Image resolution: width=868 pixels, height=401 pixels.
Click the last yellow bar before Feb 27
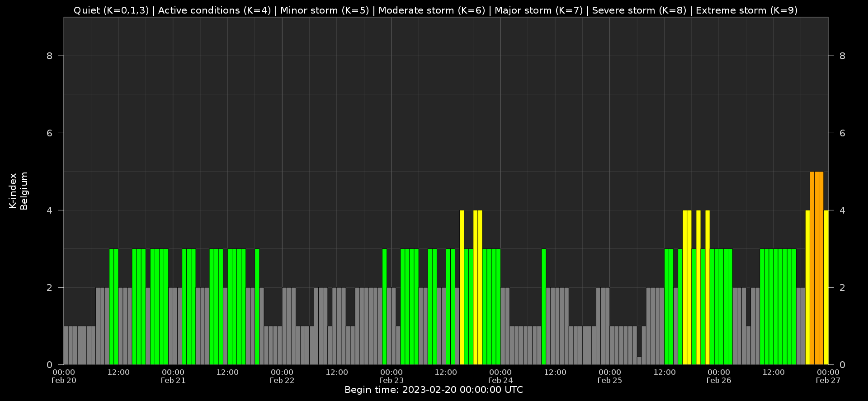coord(826,287)
